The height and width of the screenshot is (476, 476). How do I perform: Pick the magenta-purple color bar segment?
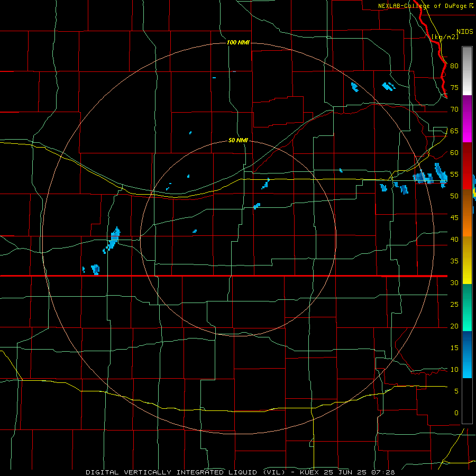(467, 119)
